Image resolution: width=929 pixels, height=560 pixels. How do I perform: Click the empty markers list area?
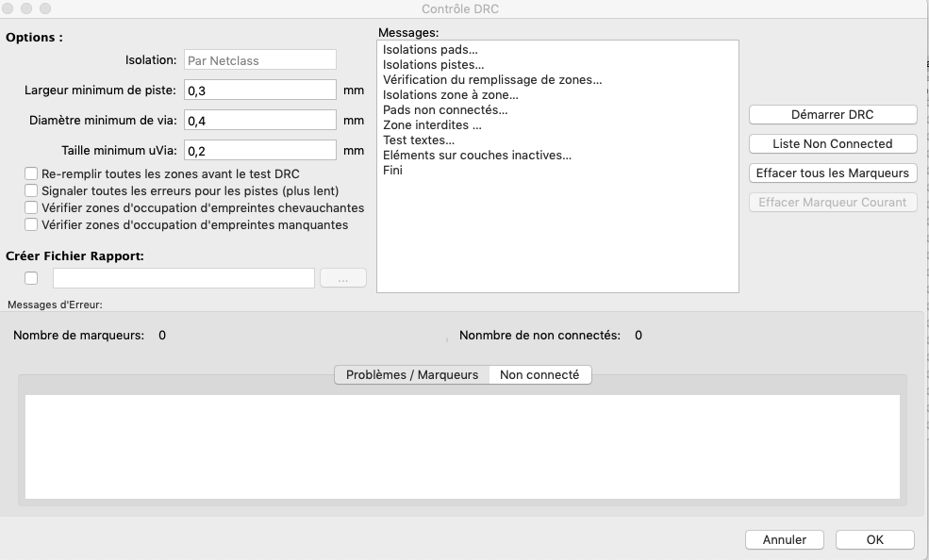462,446
